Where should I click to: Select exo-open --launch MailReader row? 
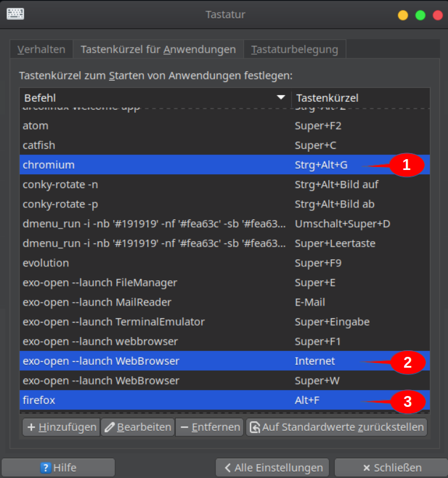pos(225,302)
